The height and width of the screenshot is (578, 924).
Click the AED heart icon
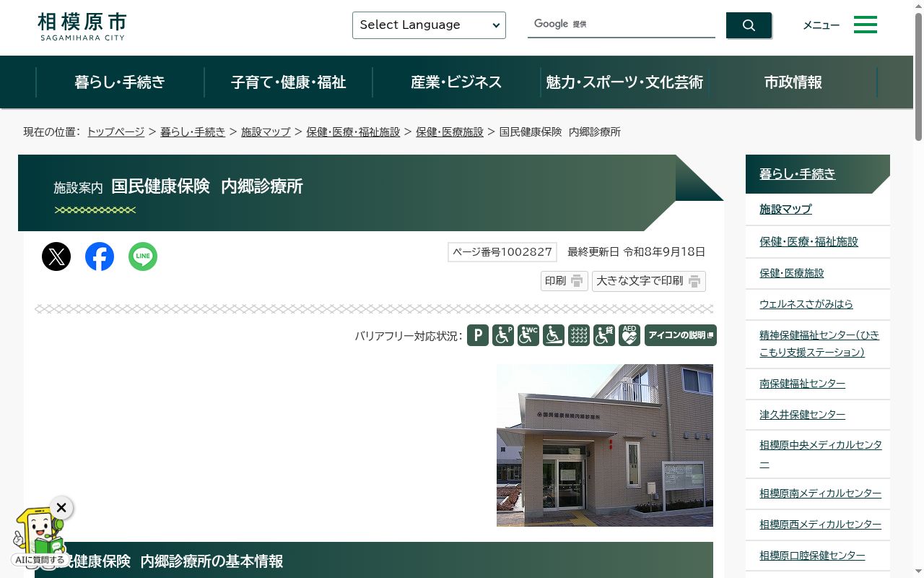pos(629,335)
